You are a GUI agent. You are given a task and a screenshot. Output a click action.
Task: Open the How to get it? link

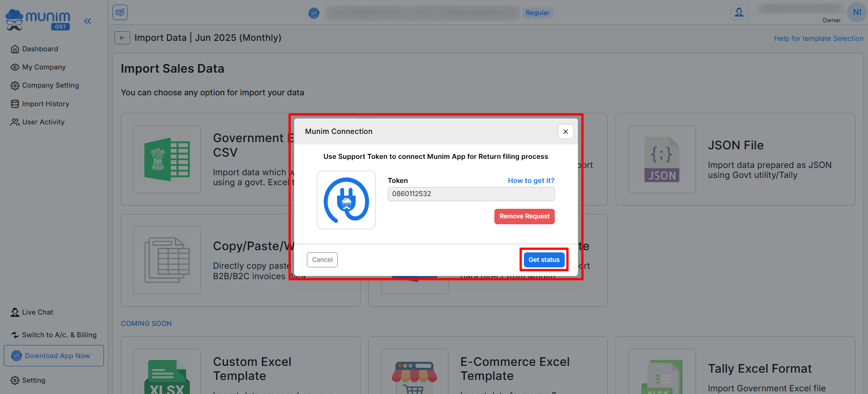point(531,181)
